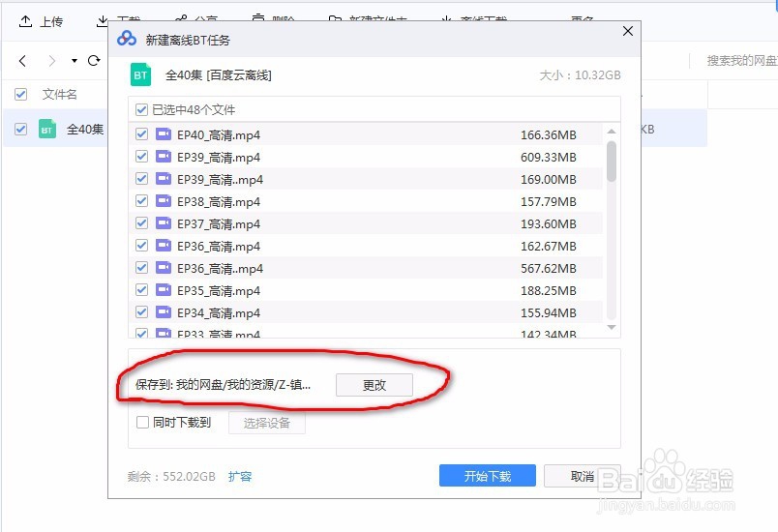Toggle checkbox for 全40集 row in main window
The height and width of the screenshot is (532, 778).
pyautogui.click(x=21, y=129)
